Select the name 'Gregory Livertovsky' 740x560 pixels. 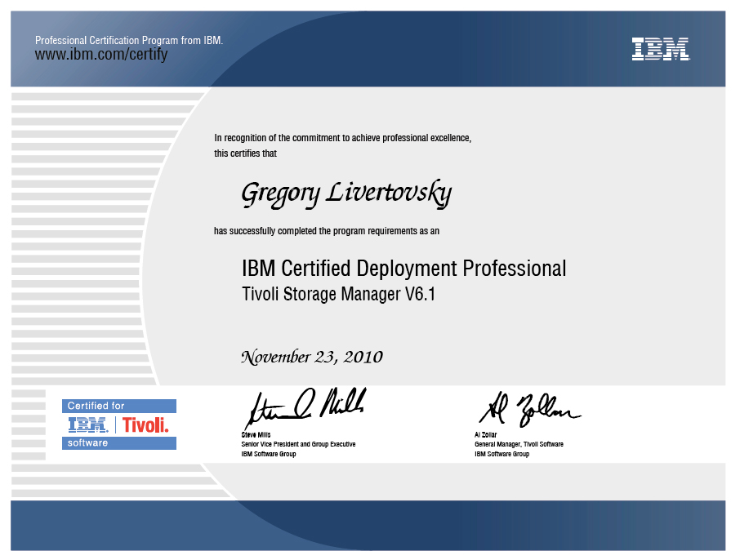coord(346,194)
